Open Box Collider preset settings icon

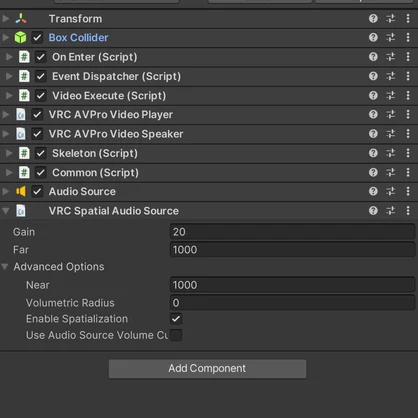[391, 37]
